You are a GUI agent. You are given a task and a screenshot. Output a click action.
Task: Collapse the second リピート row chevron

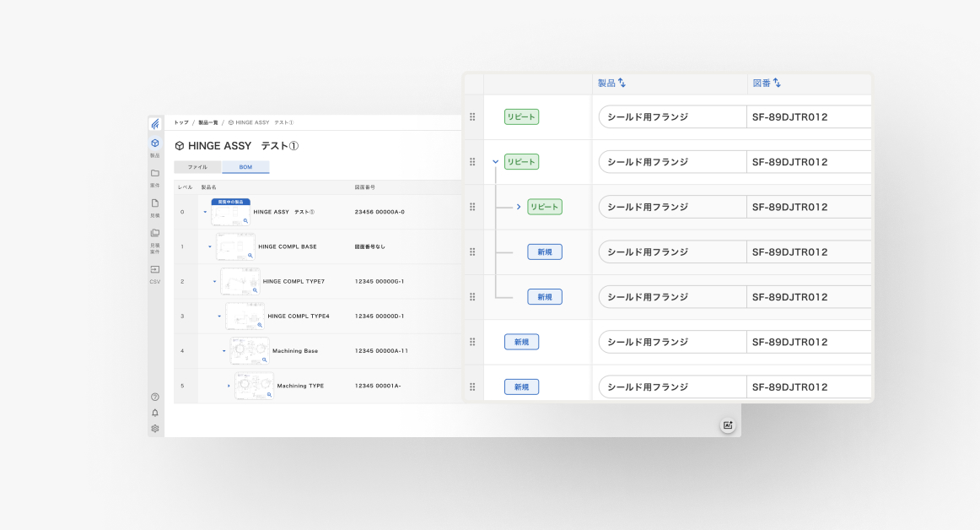click(x=495, y=162)
